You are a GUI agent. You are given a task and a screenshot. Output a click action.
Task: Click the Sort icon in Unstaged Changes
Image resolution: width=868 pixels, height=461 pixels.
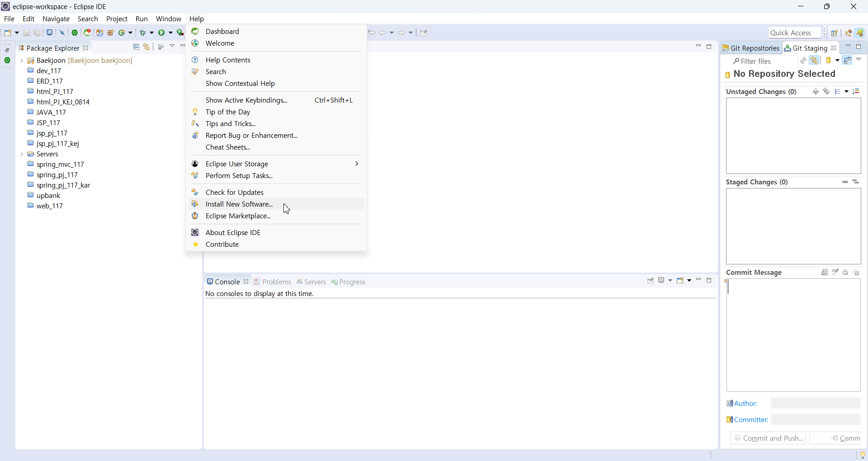856,92
